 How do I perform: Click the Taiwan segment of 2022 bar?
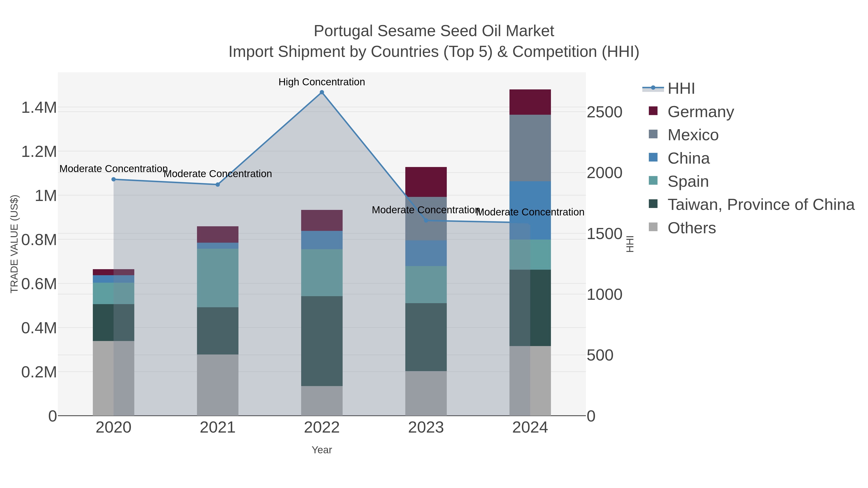pyautogui.click(x=322, y=341)
